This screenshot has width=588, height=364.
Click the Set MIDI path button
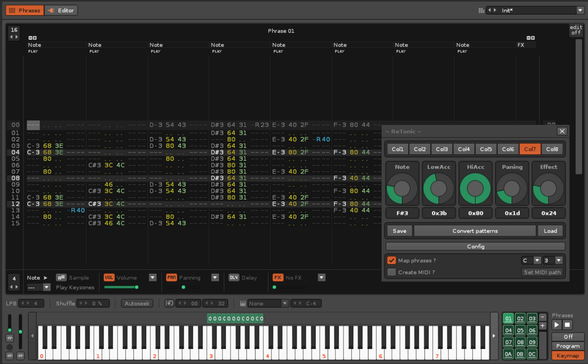point(542,273)
